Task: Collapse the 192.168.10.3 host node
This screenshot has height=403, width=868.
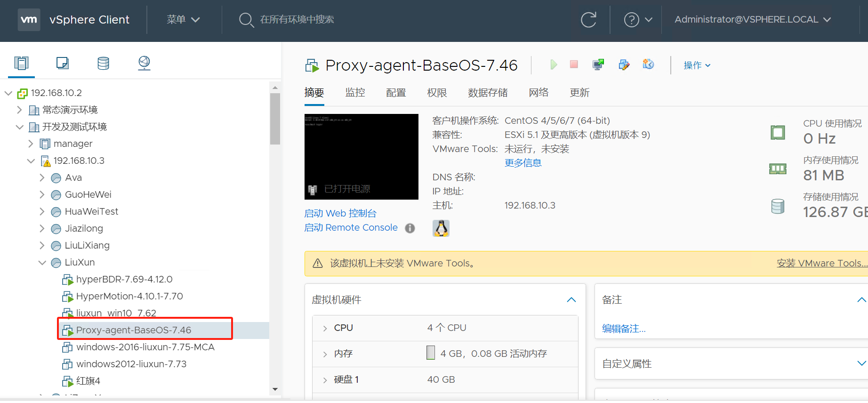Action: click(31, 161)
